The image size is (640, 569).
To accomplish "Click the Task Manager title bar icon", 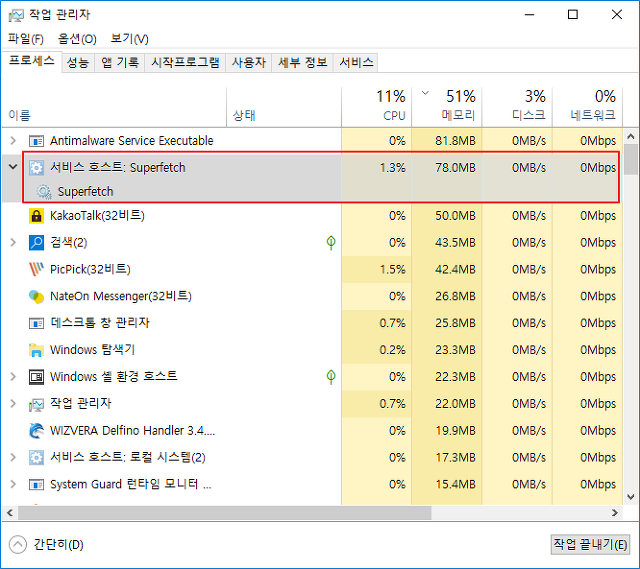I will 16,15.
